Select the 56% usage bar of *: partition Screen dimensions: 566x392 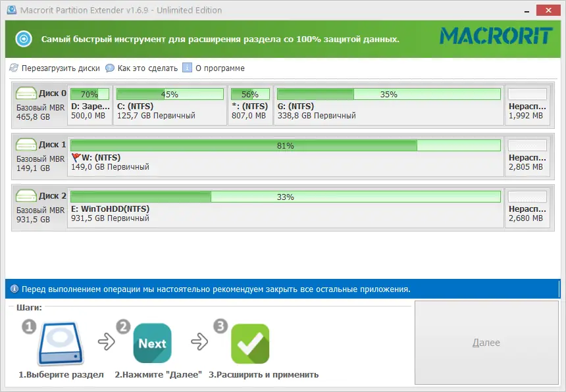pyautogui.click(x=250, y=94)
